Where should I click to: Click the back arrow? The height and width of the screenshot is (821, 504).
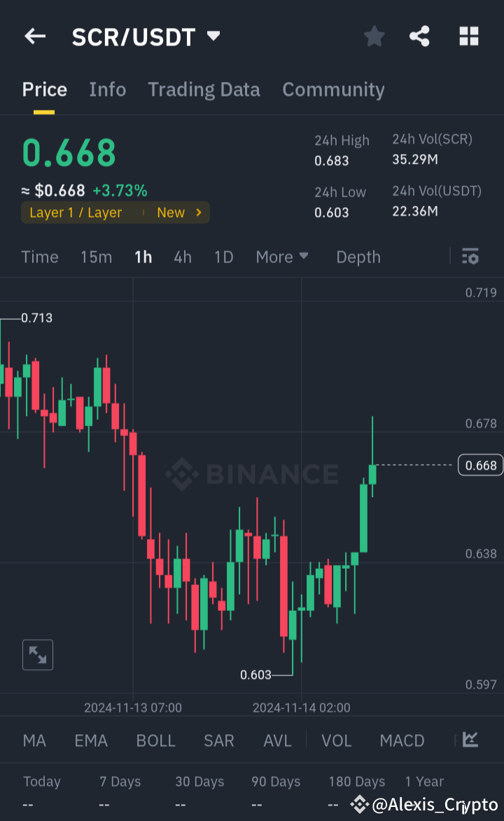pos(35,36)
